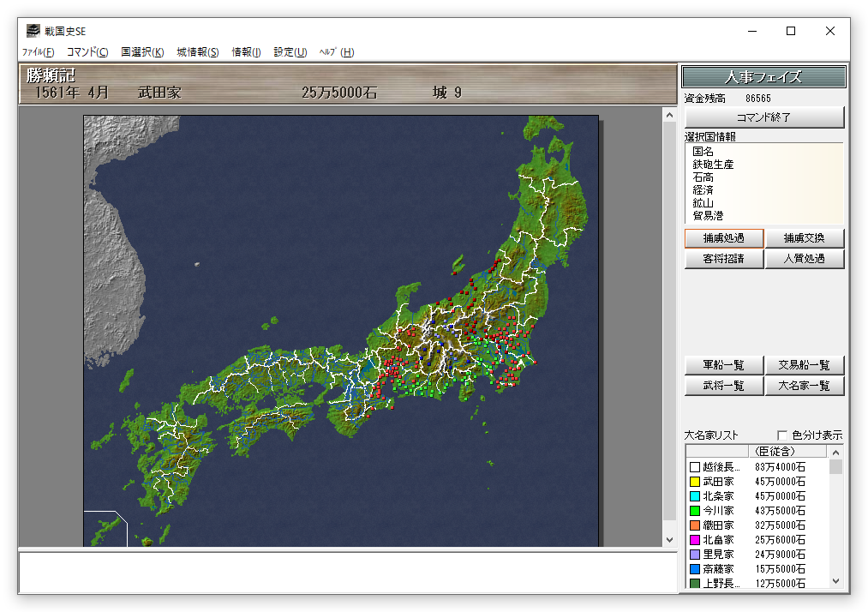The height and width of the screenshot is (612, 868).
Task: Pick the green 今川家 color swatch
Action: [x=695, y=511]
